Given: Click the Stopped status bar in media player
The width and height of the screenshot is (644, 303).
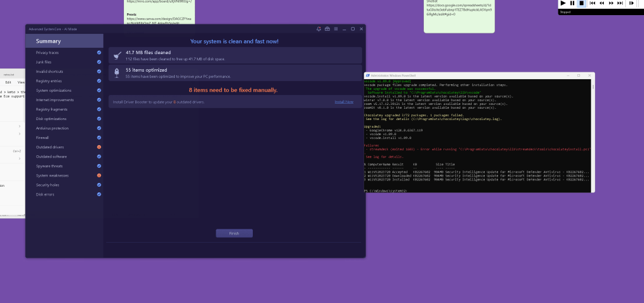Looking at the screenshot, I should (601, 12).
